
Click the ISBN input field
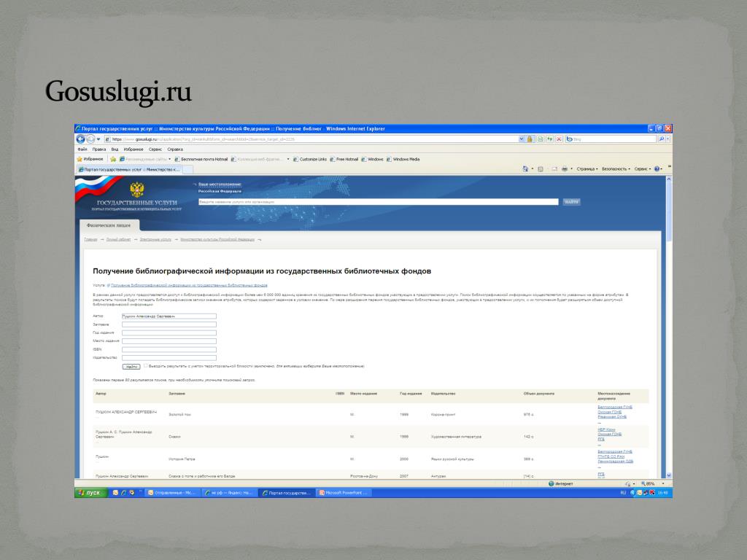coord(169,349)
